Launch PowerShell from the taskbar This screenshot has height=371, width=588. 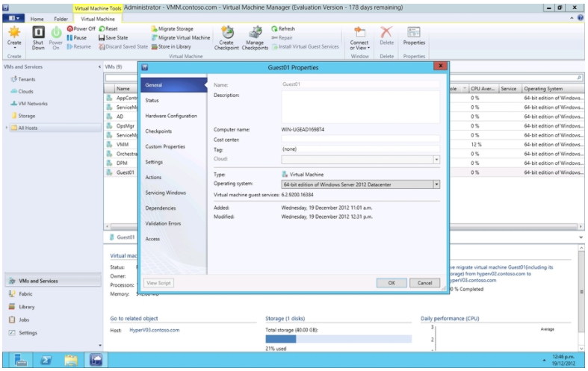coord(46,360)
